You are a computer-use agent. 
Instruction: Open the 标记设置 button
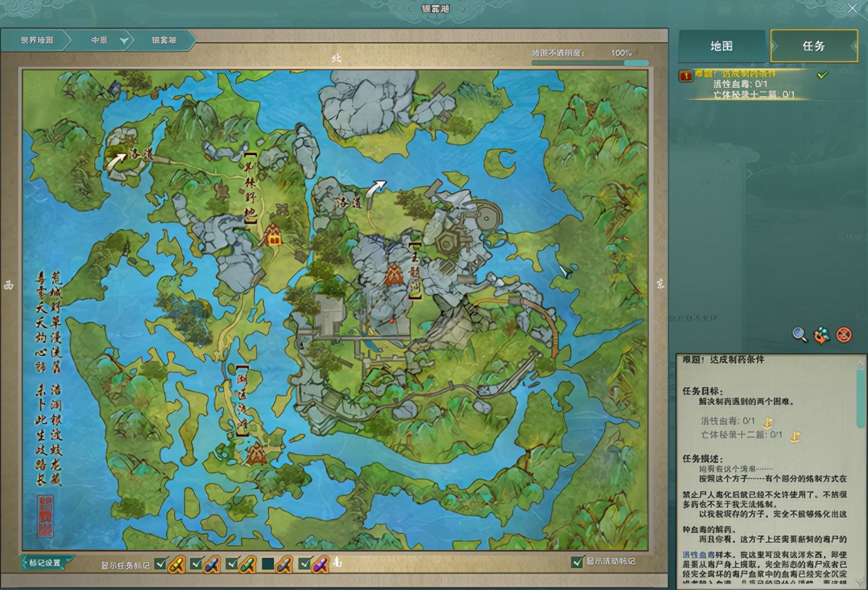pos(46,562)
